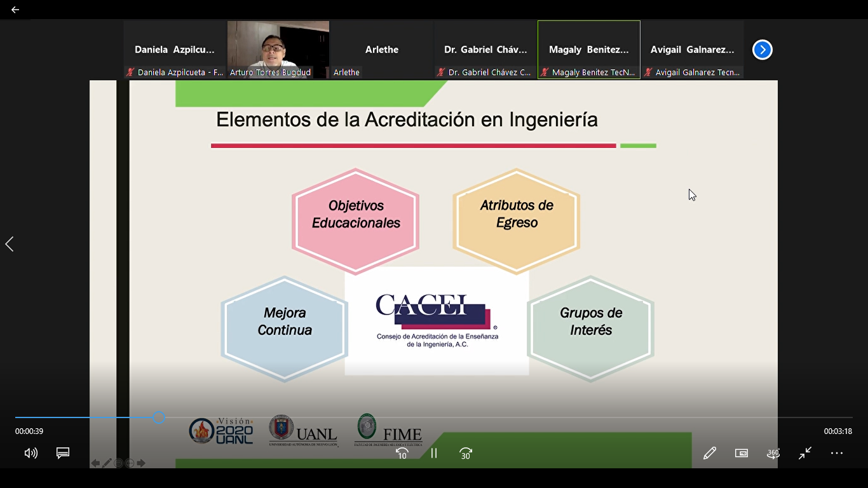Image resolution: width=868 pixels, height=488 pixels.
Task: Select the Arlethe participant tile
Action: click(382, 50)
